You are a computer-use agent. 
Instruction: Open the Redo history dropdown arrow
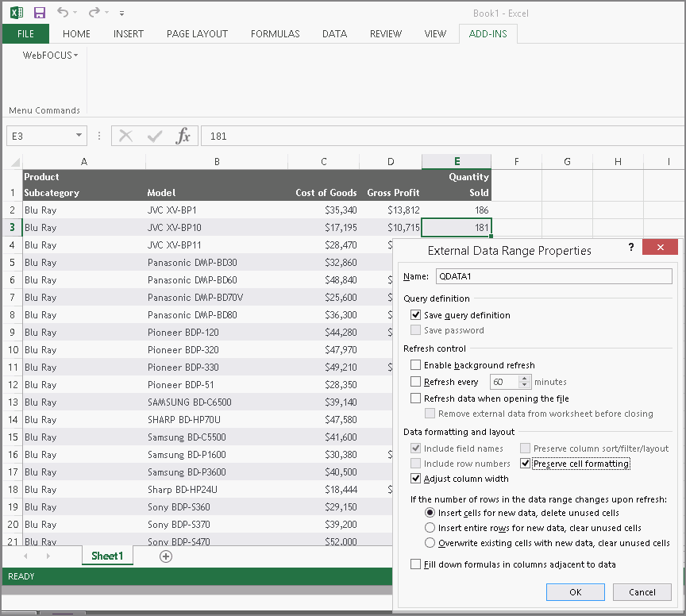106,13
